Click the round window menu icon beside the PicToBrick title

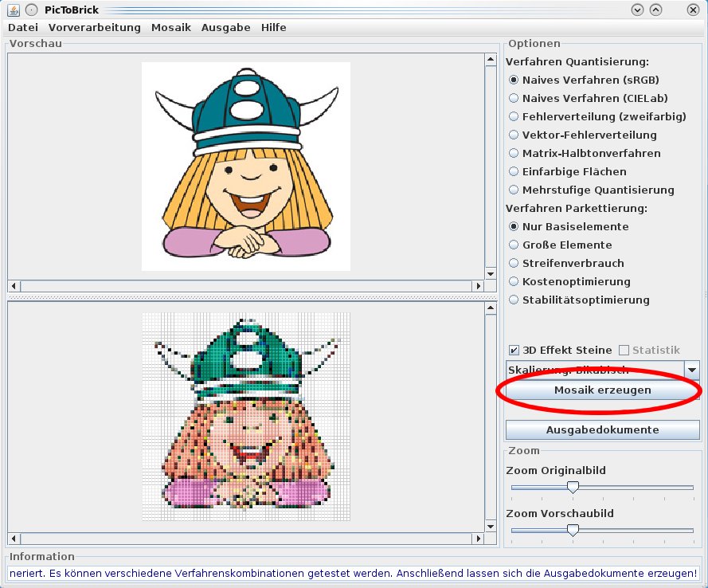[x=31, y=10]
